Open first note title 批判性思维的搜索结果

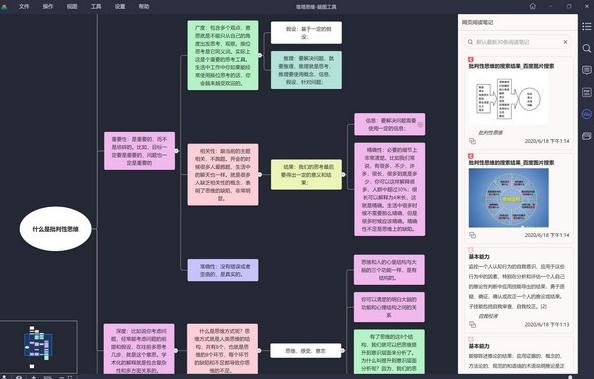[511, 66]
